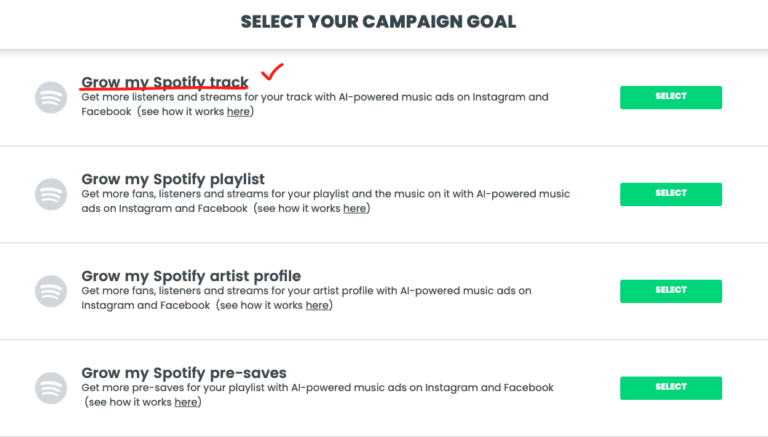
Task: Choose SELECT for Grow my Spotify artist profile
Action: coord(671,291)
